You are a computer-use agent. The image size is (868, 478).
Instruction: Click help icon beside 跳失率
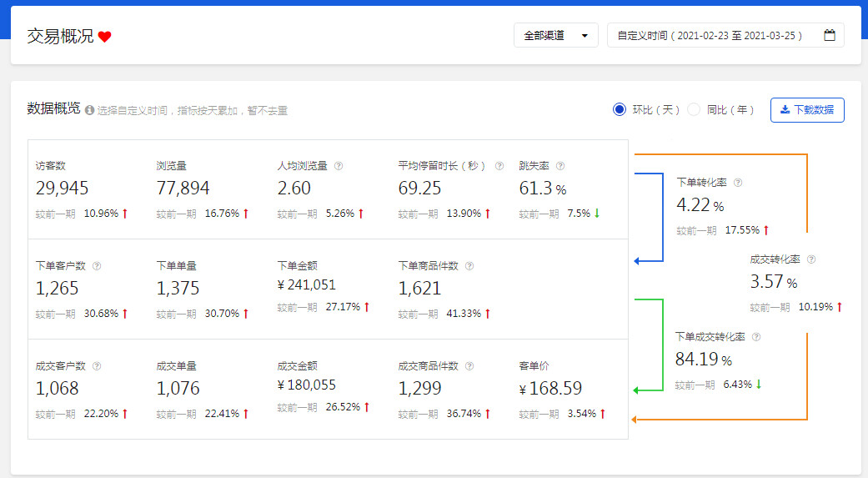(560, 166)
